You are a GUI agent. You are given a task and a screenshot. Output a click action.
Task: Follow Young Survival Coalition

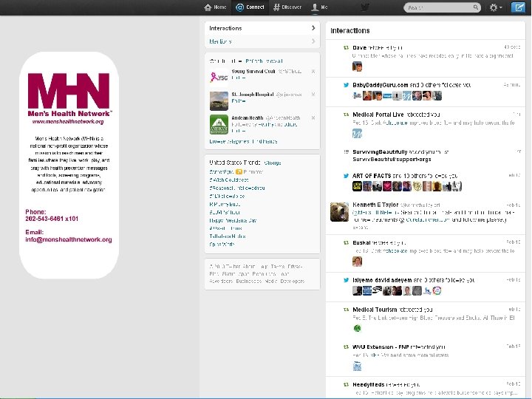pyautogui.click(x=239, y=78)
